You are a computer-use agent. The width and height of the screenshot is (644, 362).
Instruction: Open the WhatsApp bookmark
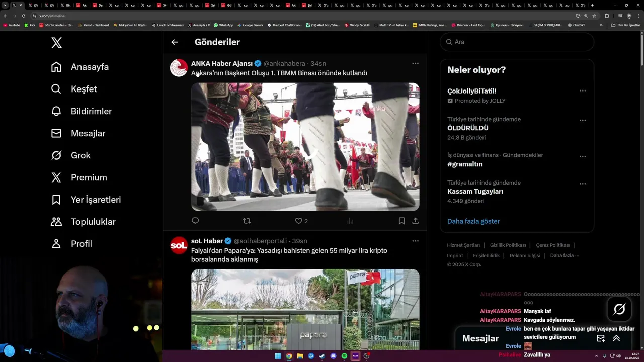pos(223,25)
